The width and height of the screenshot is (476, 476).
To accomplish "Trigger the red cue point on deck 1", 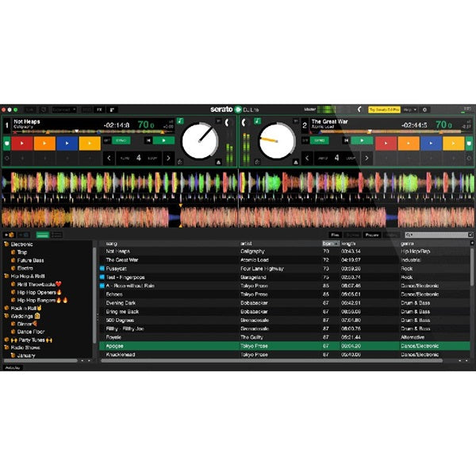I will coord(22,143).
